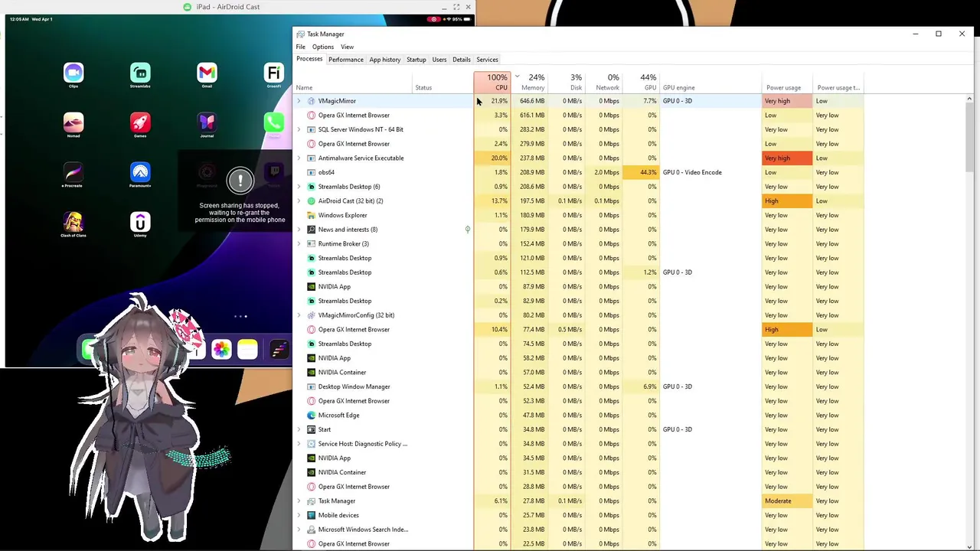The height and width of the screenshot is (551, 980).
Task: Switch to the Details tab
Action: tap(462, 60)
